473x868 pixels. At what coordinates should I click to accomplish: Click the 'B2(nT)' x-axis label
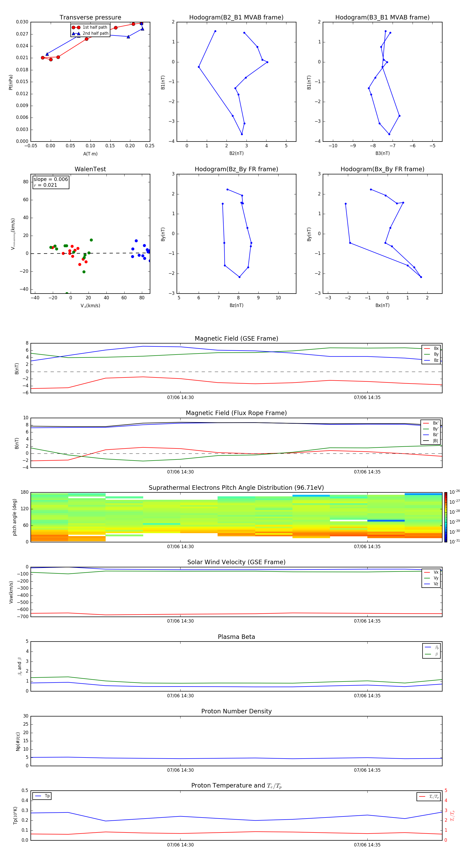tap(236, 153)
